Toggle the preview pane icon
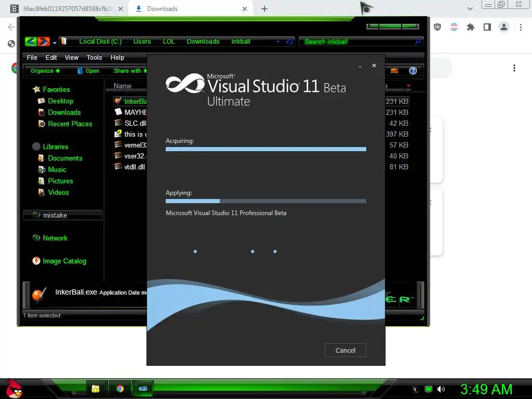Image resolution: width=532 pixels, height=399 pixels. tap(394, 71)
